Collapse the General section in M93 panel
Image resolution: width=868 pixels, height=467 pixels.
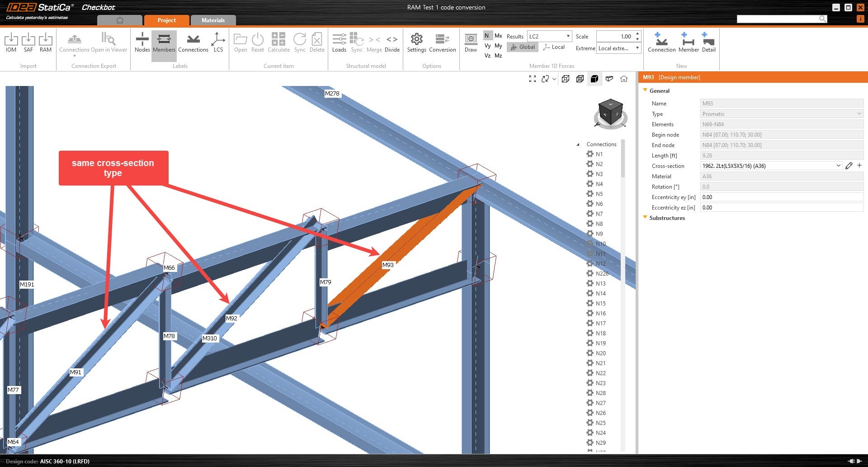(x=645, y=91)
